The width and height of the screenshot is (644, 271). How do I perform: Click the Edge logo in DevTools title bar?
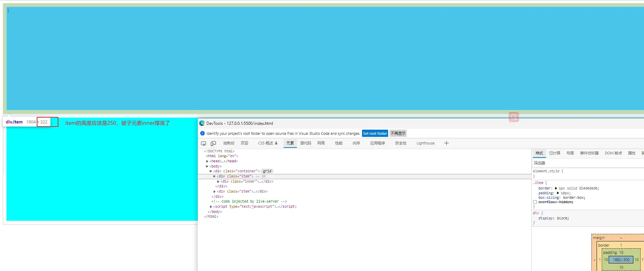[x=202, y=123]
